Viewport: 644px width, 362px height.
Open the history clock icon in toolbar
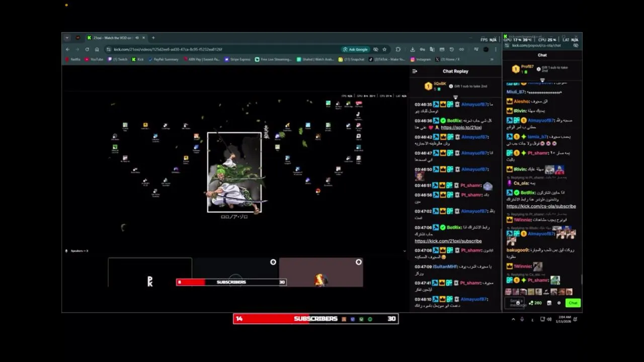(x=451, y=49)
